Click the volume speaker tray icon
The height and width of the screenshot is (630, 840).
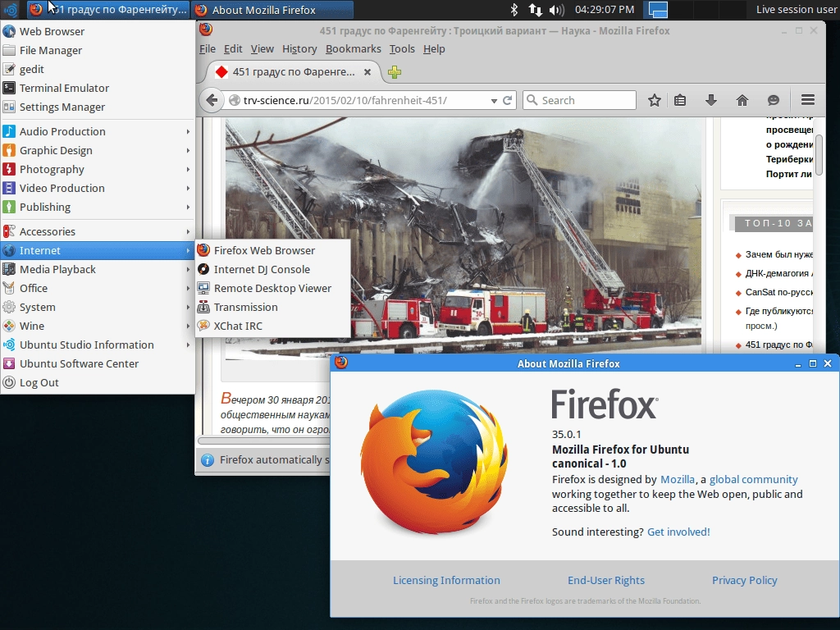(557, 10)
